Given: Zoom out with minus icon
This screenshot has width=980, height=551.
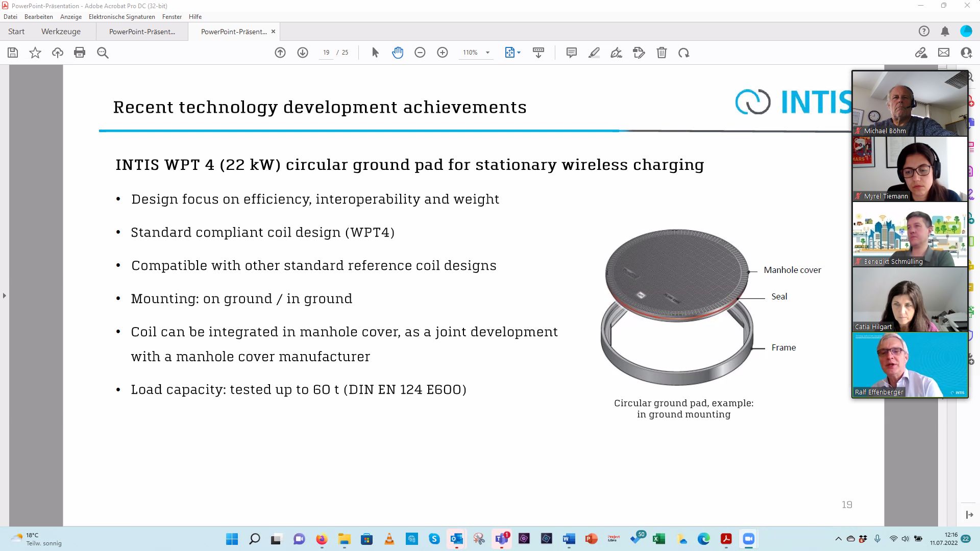Looking at the screenshot, I should click(420, 53).
